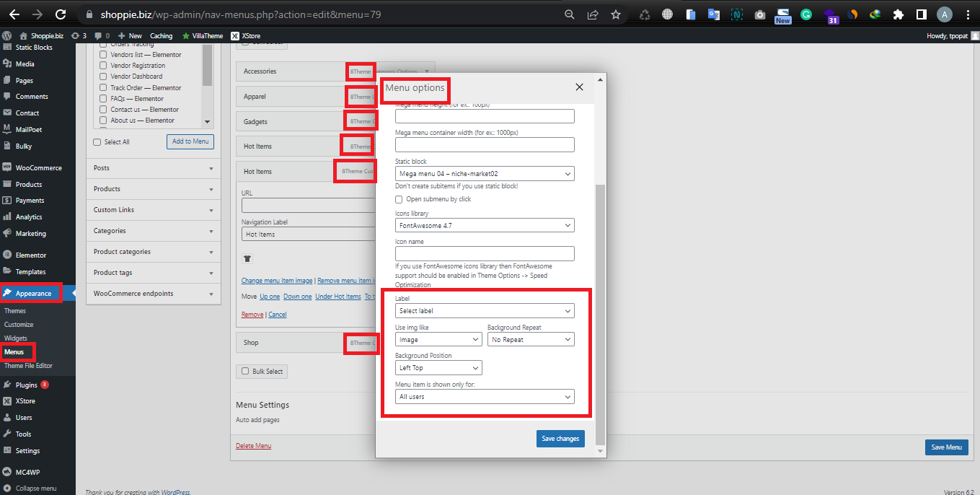980x495 pixels.
Task: Bookmark this page with the star icon
Action: tap(615, 14)
